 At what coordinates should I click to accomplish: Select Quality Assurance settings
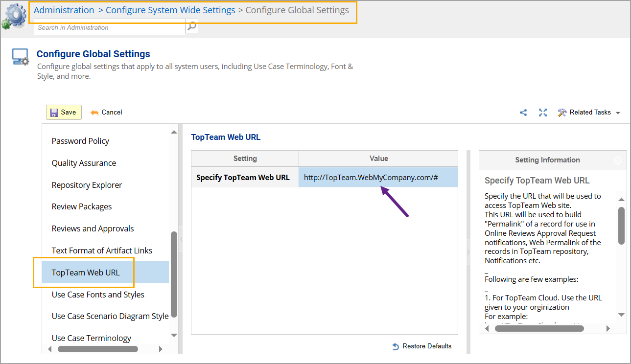pyautogui.click(x=84, y=163)
